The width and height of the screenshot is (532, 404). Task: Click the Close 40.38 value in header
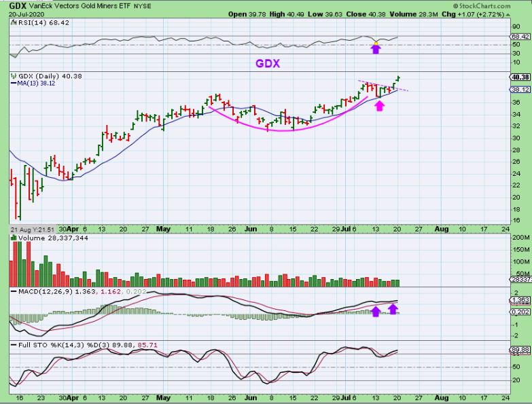pos(366,14)
